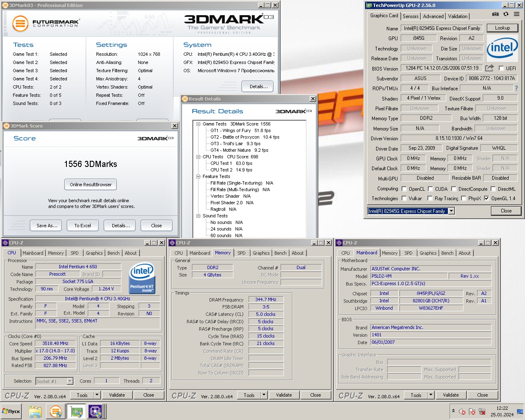Switch to CPU-Z via taskbar icon
The width and height of the screenshot is (525, 420).
(x=95, y=411)
